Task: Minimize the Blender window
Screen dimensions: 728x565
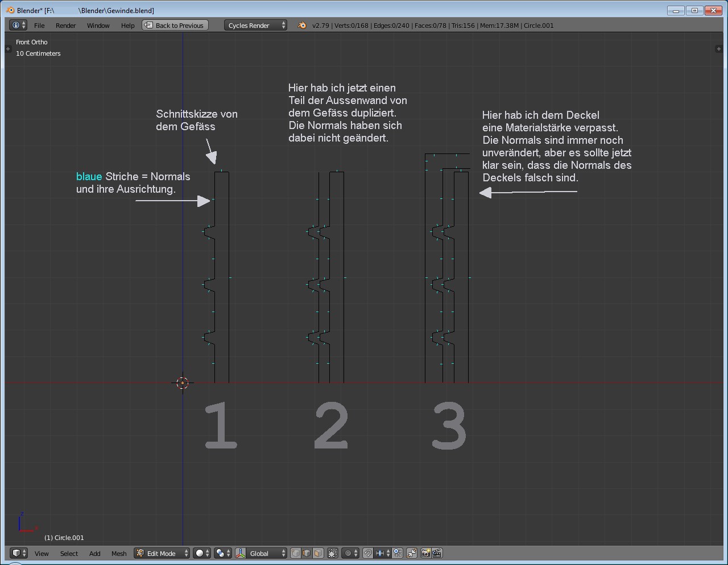Action: (676, 10)
